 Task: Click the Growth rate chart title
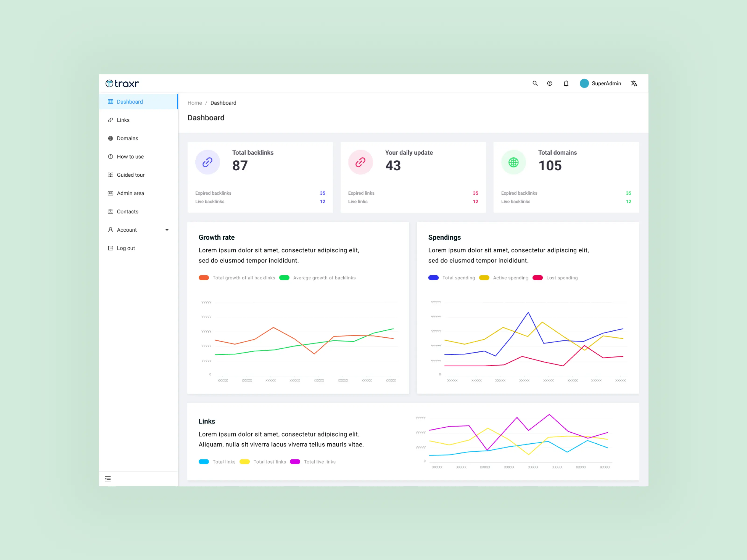[216, 237]
